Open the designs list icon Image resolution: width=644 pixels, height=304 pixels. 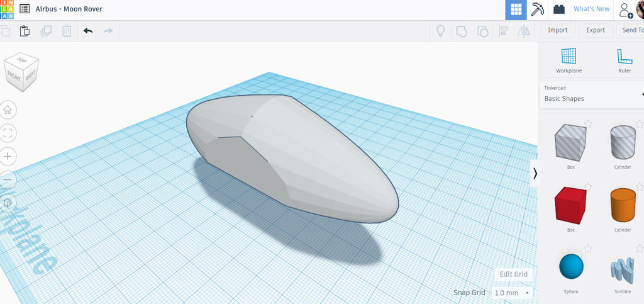pyautogui.click(x=25, y=9)
